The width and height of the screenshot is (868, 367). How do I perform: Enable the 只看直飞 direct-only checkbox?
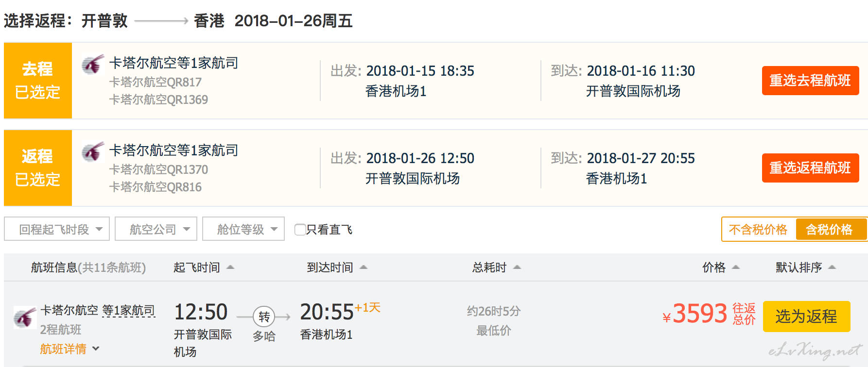(300, 229)
